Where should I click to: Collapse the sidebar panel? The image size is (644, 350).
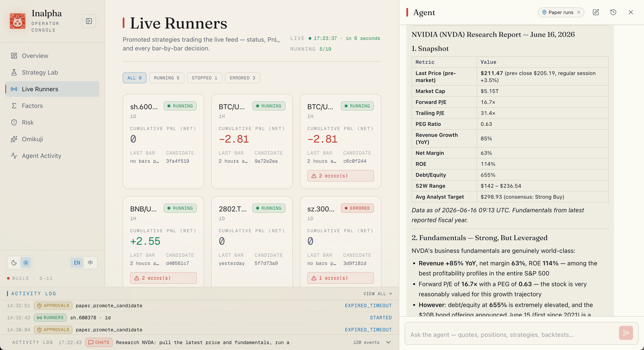point(89,21)
